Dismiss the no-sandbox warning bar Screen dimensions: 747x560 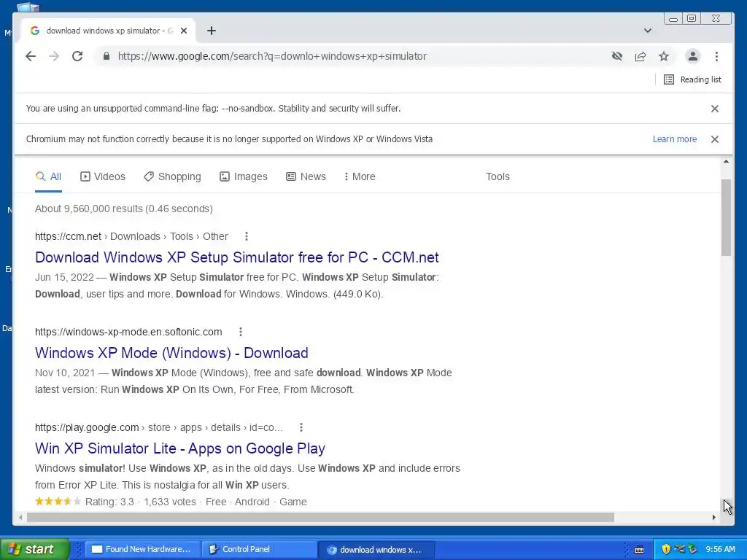715,109
